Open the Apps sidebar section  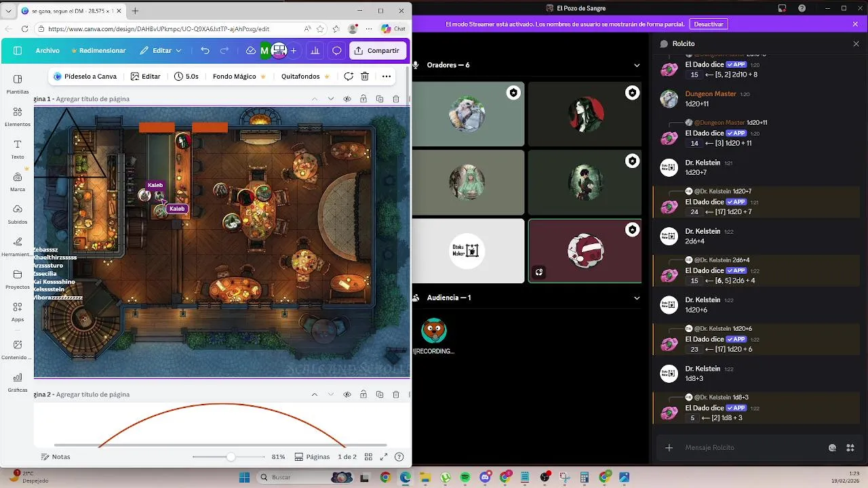click(18, 312)
